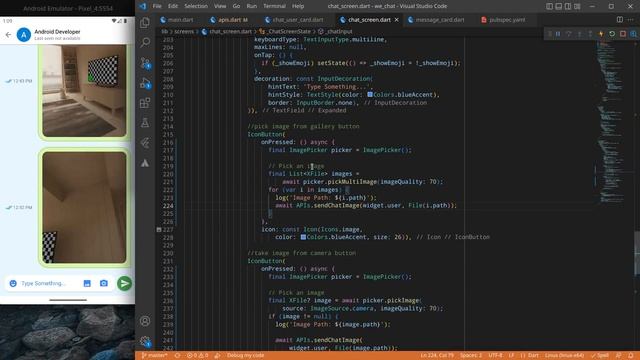Tap the Android Developer avatar

click(x=24, y=35)
